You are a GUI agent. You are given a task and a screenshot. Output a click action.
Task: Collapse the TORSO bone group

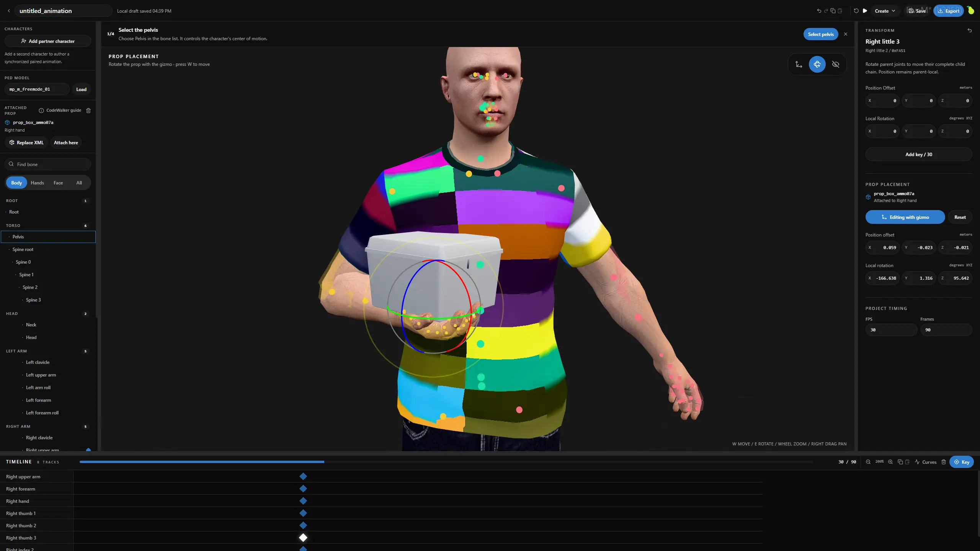coord(48,225)
